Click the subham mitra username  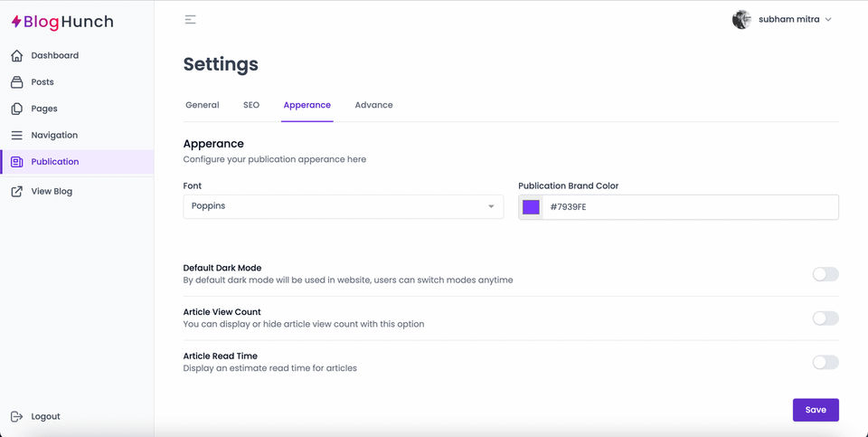click(788, 19)
